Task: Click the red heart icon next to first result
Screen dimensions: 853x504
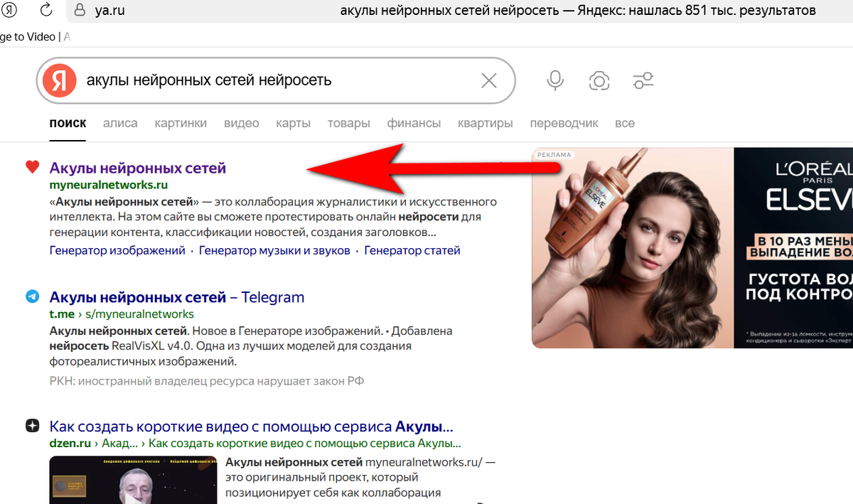Action: (x=31, y=166)
